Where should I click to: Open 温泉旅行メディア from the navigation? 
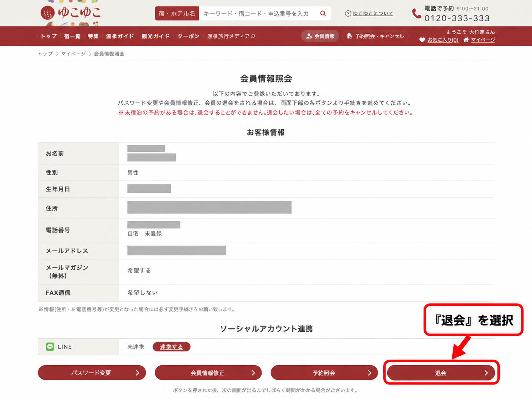(231, 36)
